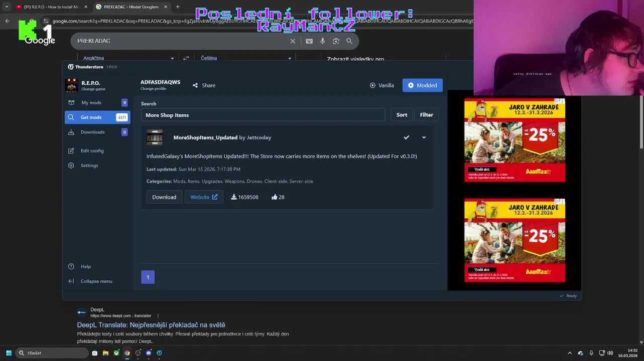Click Change profile under ADFASDFAQWS

153,89
